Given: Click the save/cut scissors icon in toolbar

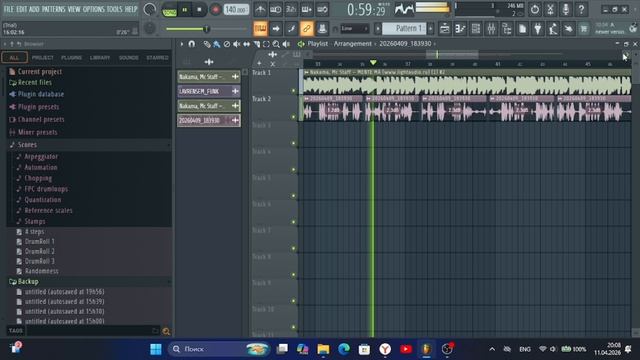Looking at the screenshot, I should point(550,9).
